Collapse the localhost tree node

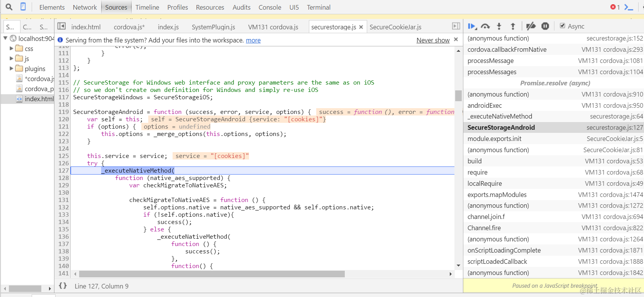coord(5,38)
